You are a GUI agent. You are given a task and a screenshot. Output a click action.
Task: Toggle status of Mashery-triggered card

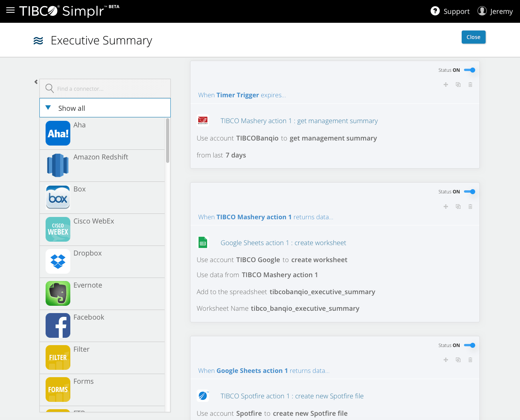469,191
